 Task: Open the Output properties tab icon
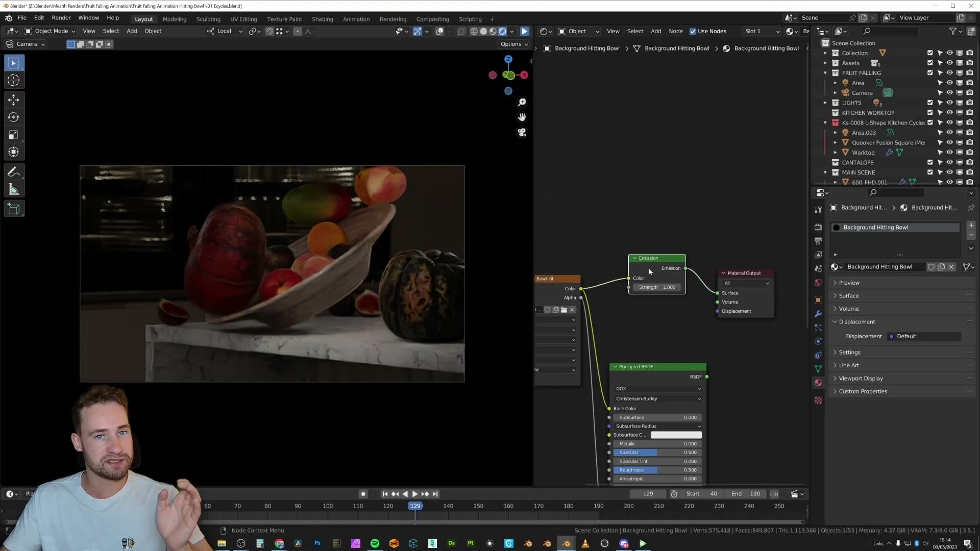[818, 241]
